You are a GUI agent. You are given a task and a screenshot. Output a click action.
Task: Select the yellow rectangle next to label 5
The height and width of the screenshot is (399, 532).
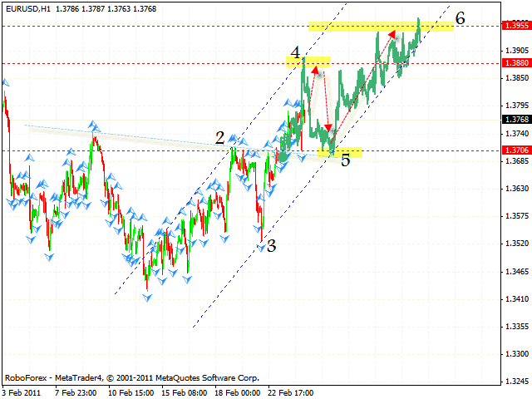(340, 152)
